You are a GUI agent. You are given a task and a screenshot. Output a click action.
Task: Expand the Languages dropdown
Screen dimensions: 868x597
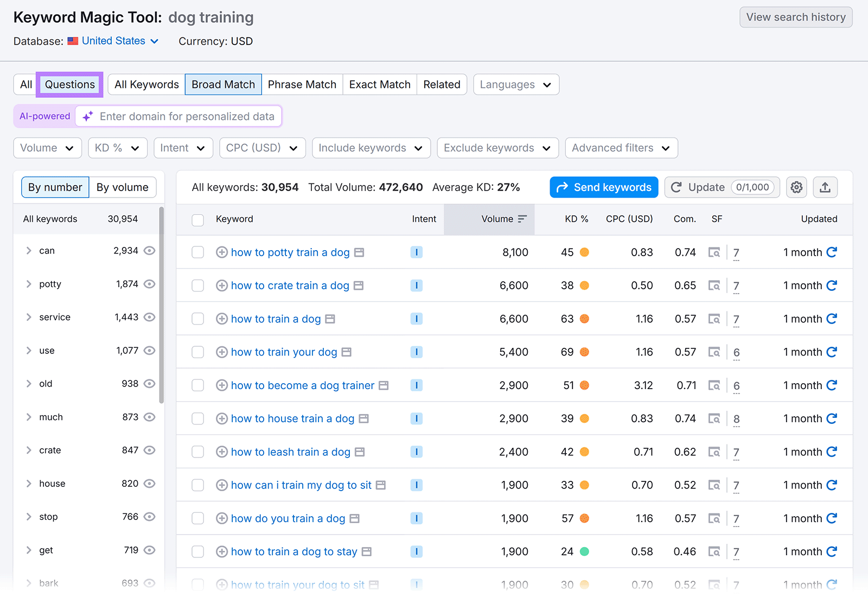pos(515,84)
